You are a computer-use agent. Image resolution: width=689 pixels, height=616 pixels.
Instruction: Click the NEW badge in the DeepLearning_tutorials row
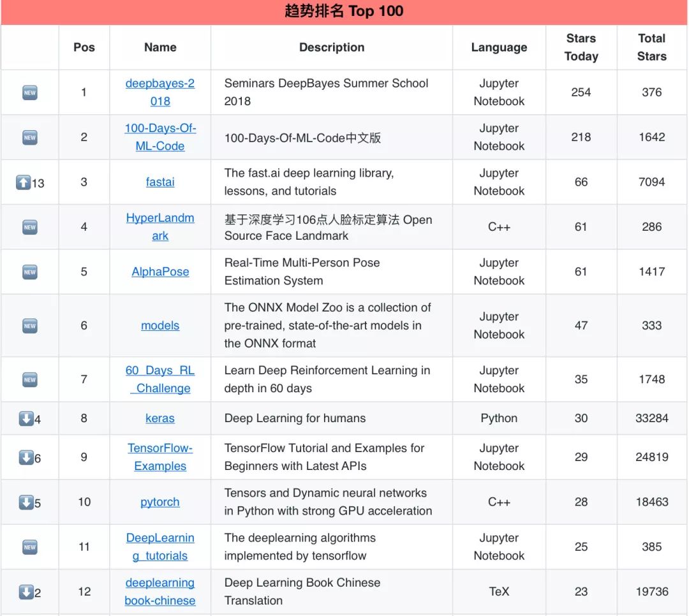(30, 548)
